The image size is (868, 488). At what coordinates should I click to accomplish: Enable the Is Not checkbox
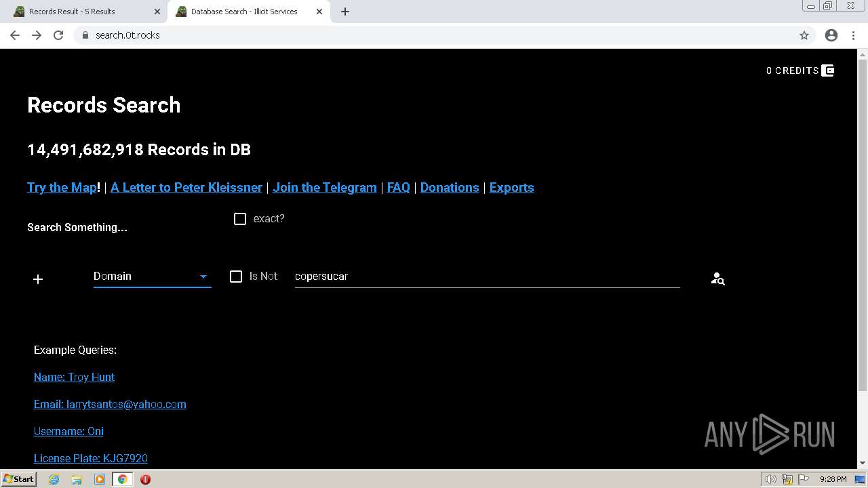point(236,277)
